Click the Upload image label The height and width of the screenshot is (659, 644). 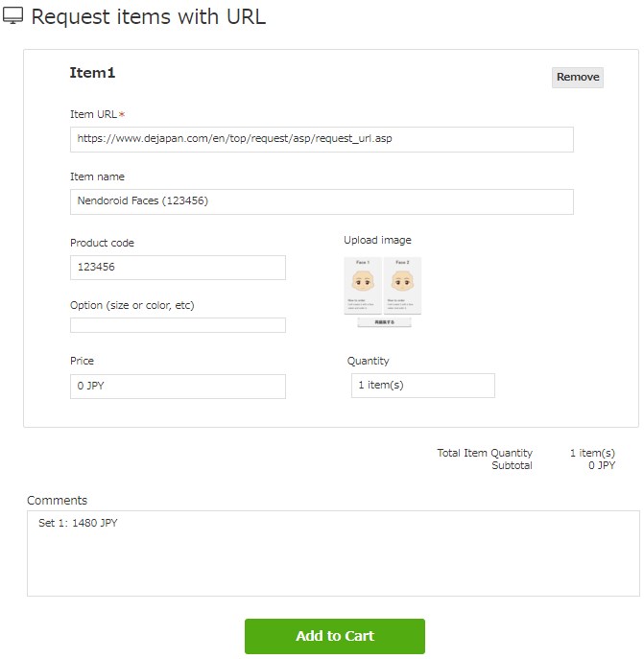click(377, 240)
